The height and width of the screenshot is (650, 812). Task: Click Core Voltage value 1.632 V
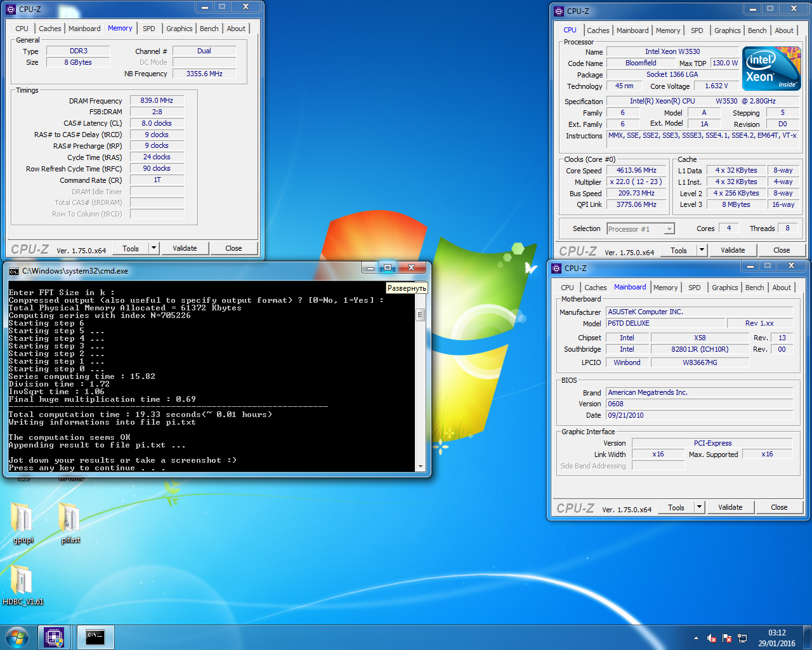[x=717, y=86]
